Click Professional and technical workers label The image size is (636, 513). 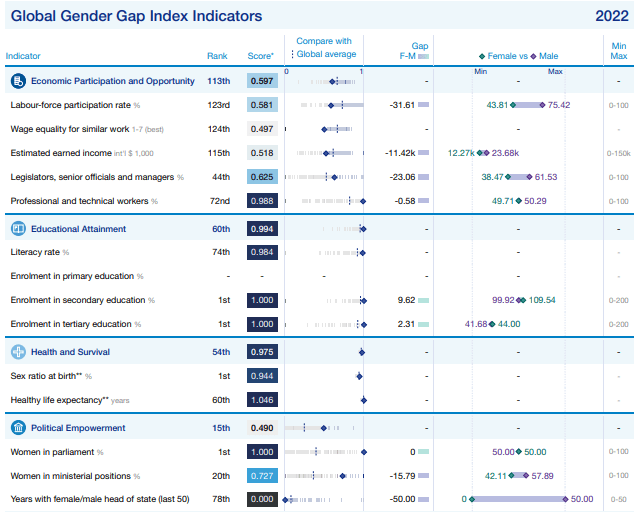84,201
